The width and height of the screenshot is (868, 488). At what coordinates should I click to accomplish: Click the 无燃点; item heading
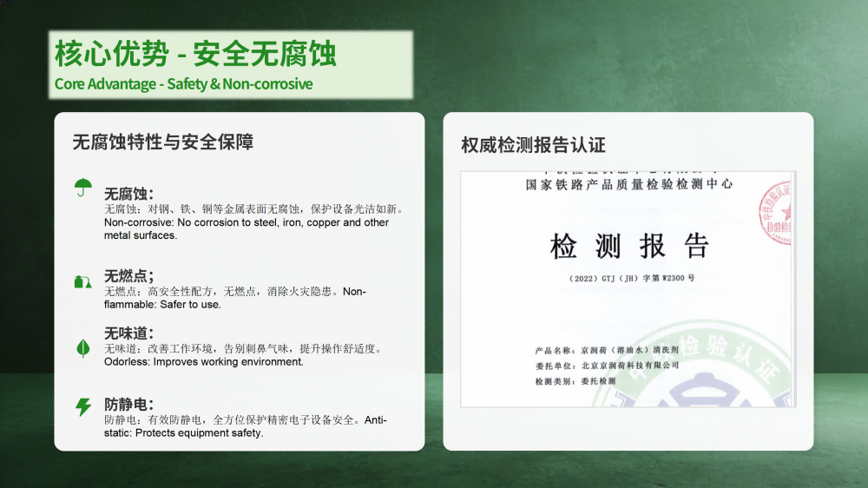coord(128,275)
